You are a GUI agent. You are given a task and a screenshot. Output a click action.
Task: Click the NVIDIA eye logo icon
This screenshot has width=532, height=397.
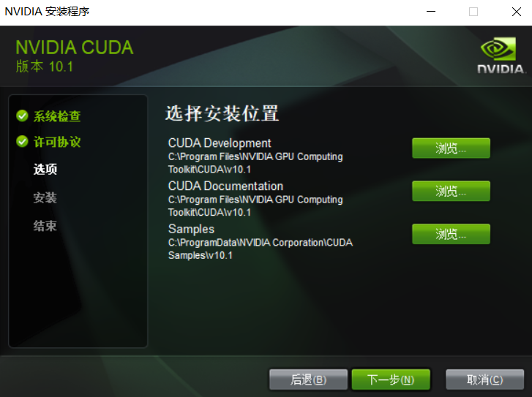coord(498,49)
